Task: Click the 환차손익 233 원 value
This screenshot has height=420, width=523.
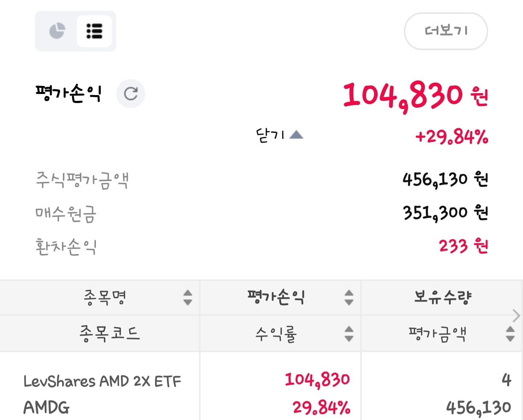Action: 463,246
